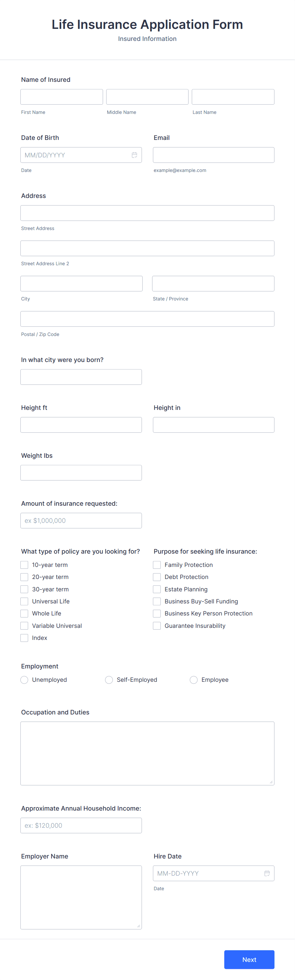
Task: Click the birth city input field
Action: (x=81, y=377)
